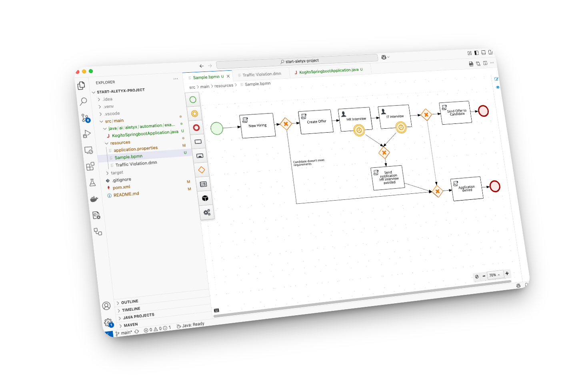The height and width of the screenshot is (376, 588).
Task: Toggle the bottom panel visibility
Action: tap(483, 52)
